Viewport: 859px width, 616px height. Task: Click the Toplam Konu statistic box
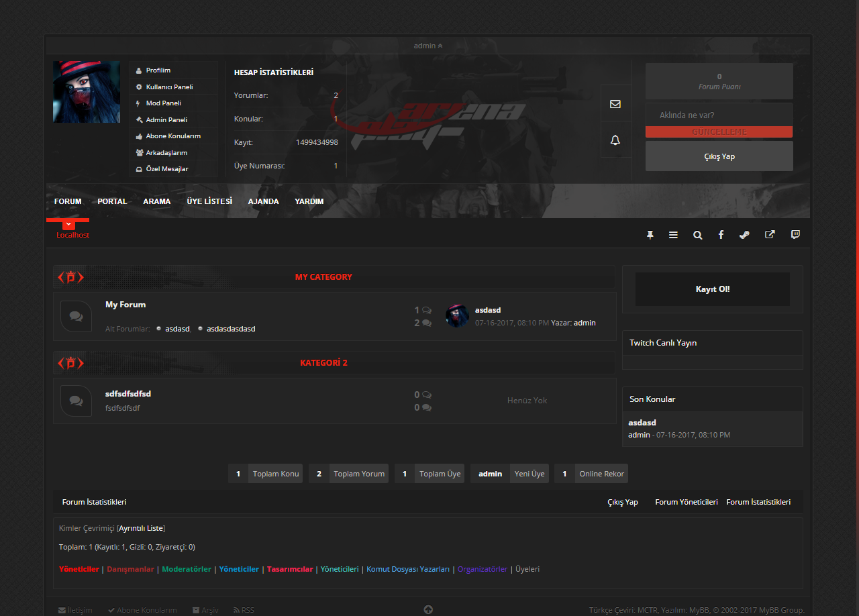click(266, 474)
